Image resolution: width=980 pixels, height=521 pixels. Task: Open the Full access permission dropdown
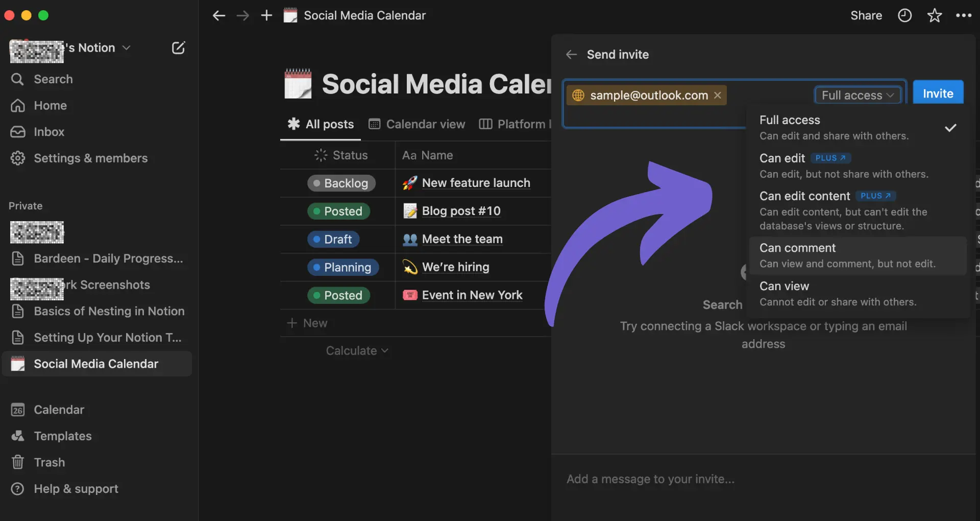click(x=857, y=96)
